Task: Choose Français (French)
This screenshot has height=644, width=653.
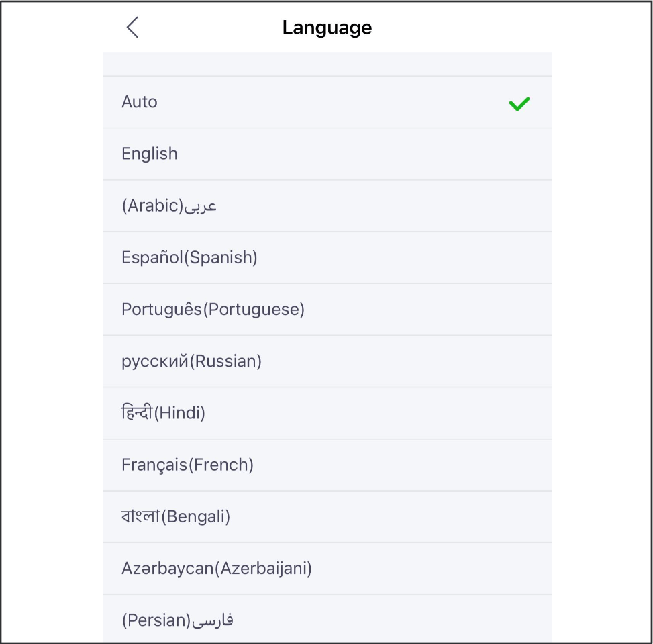Action: coord(327,465)
